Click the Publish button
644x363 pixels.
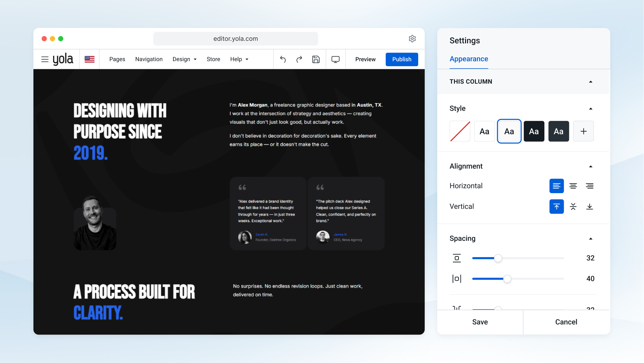402,59
